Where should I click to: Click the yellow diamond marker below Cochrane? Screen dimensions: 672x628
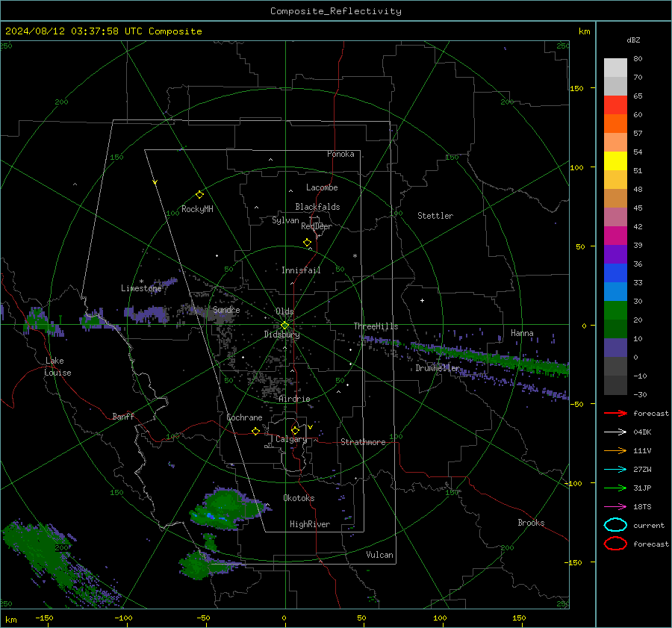click(x=255, y=431)
